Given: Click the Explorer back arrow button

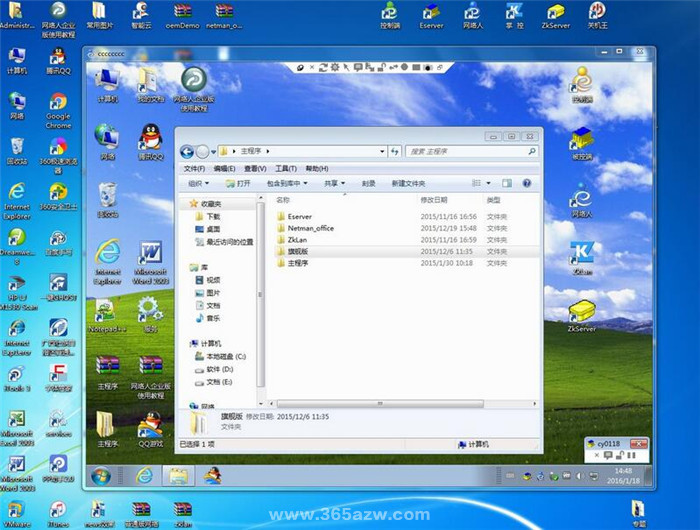Looking at the screenshot, I should coord(187,152).
